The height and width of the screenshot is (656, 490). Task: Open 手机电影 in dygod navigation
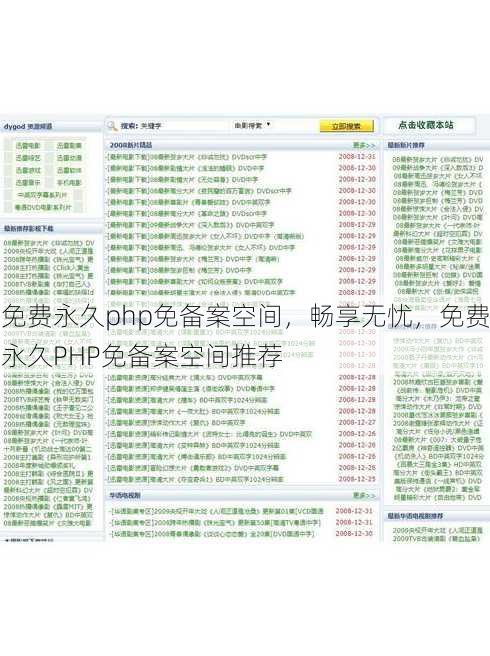[69, 183]
